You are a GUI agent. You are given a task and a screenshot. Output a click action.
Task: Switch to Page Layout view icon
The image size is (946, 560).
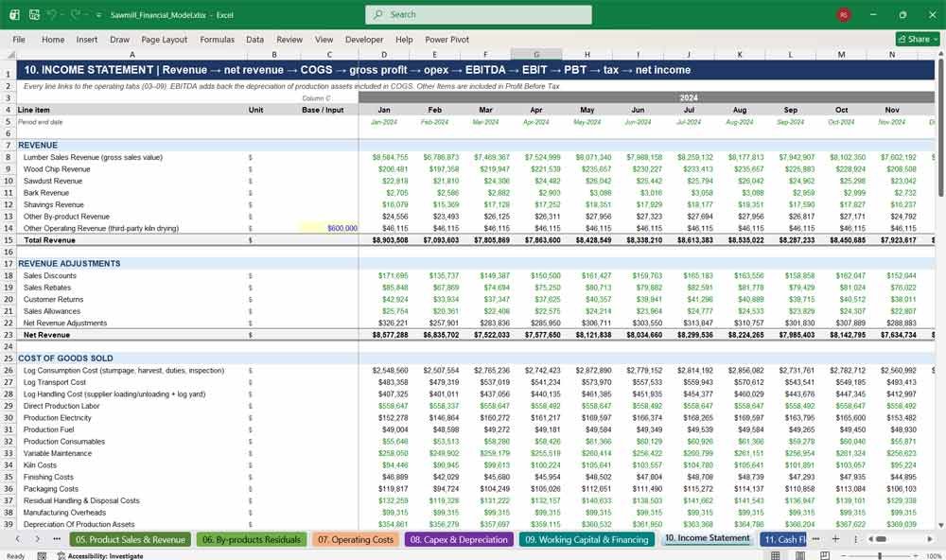coord(800,556)
